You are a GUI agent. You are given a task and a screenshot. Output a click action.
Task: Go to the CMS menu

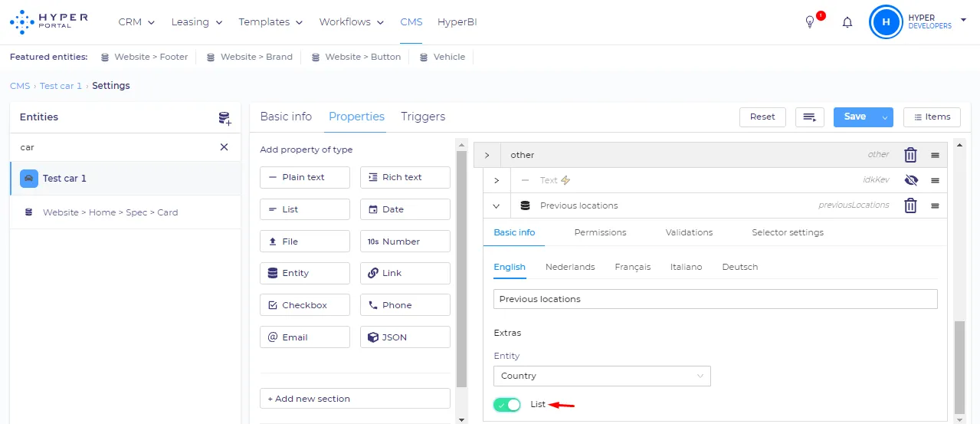click(411, 22)
